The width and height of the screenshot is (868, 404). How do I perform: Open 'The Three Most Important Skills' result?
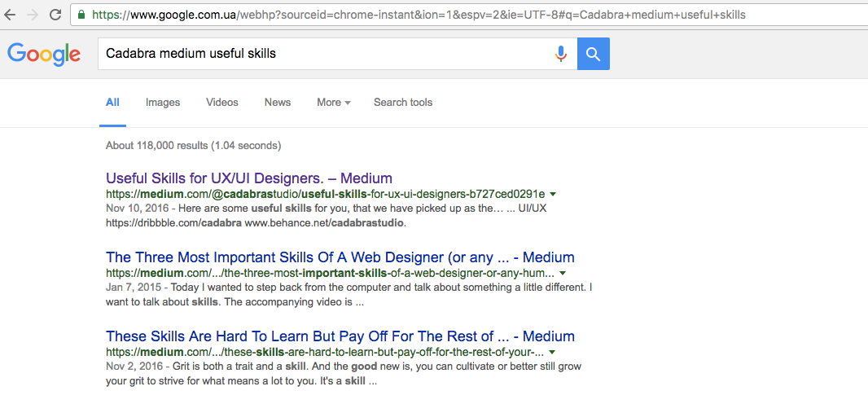point(340,257)
